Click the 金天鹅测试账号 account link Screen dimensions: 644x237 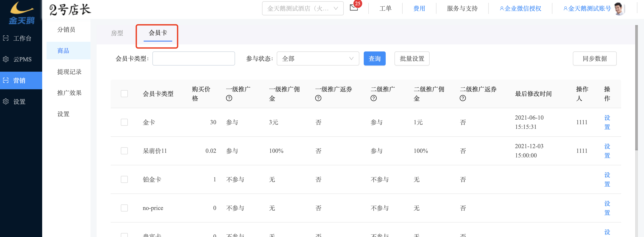590,9
